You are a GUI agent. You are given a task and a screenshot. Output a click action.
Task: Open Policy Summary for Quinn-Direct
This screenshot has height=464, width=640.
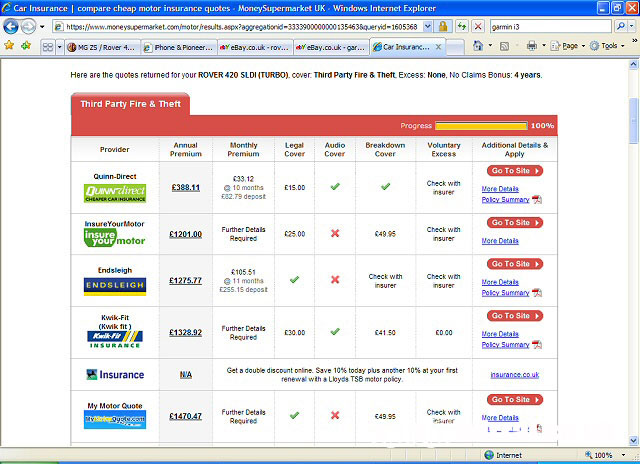coord(505,200)
